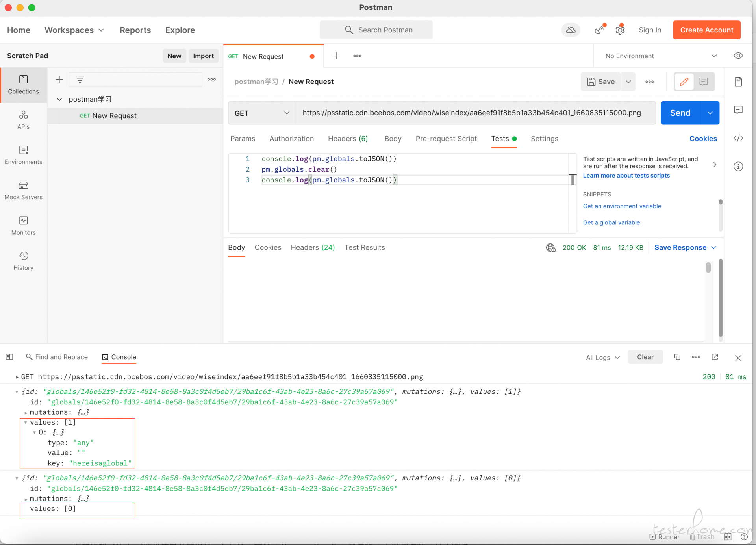Image resolution: width=756 pixels, height=545 pixels.
Task: Expand the snippets panel chevron
Action: 715,165
